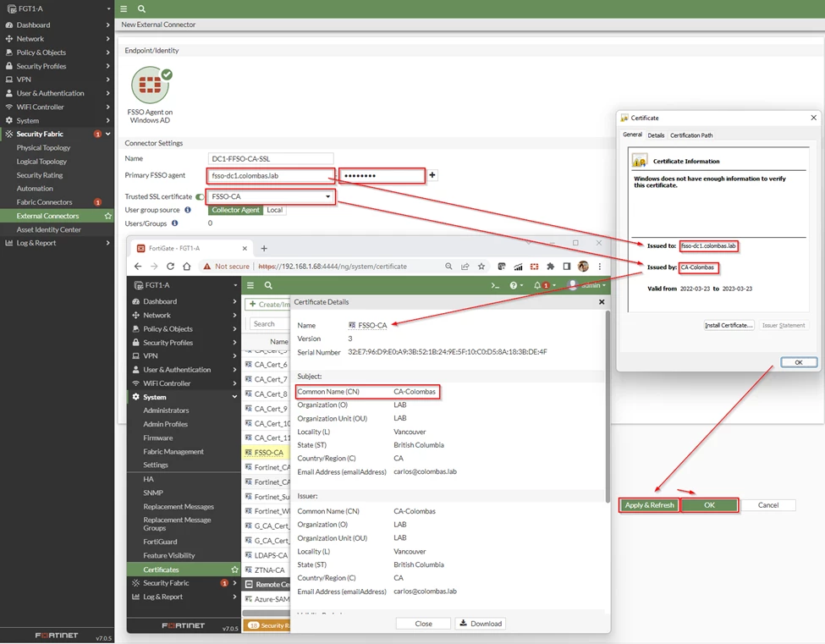Image resolution: width=825 pixels, height=644 pixels.
Task: Click the Download button in Certificate Details
Action: coord(481,624)
